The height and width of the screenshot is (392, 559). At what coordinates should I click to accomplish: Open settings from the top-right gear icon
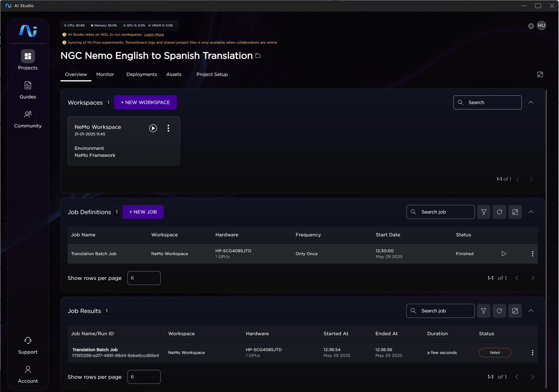[x=531, y=25]
